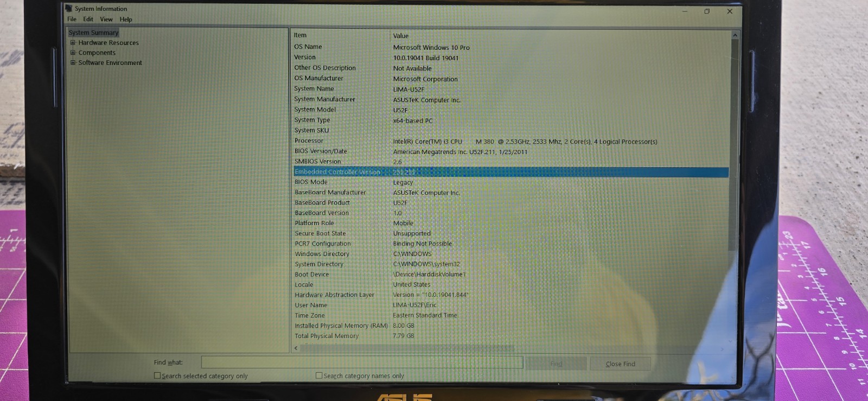Select the Boot Device row
The image size is (868, 401).
click(x=510, y=275)
